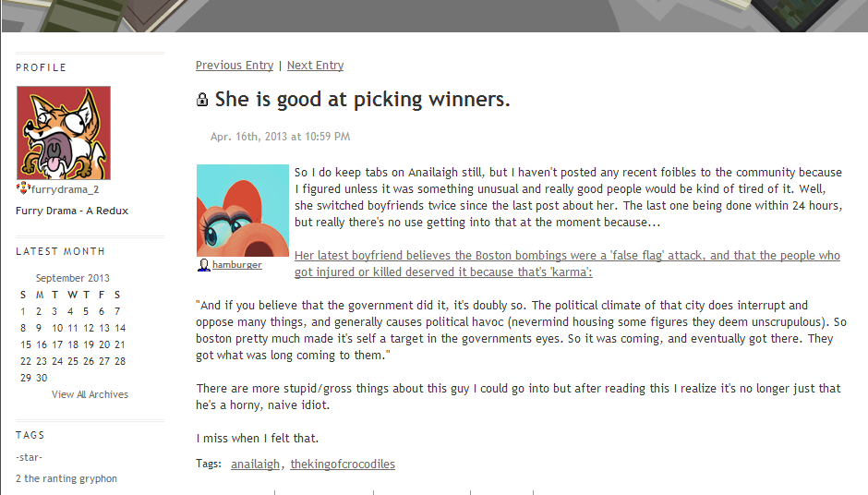Click the lock icon beside the entry title
This screenshot has height=495, width=868.
coord(202,100)
